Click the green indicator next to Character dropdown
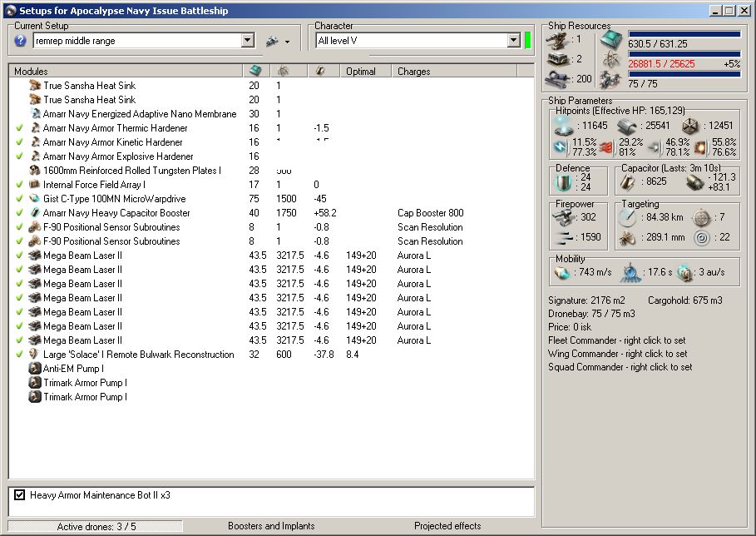 pos(527,41)
